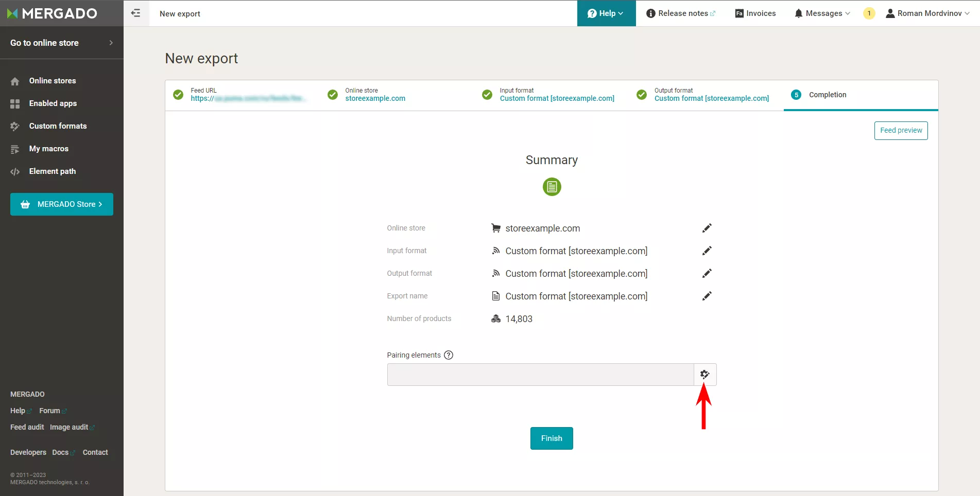Open Invoices page
980x496 pixels.
(755, 13)
